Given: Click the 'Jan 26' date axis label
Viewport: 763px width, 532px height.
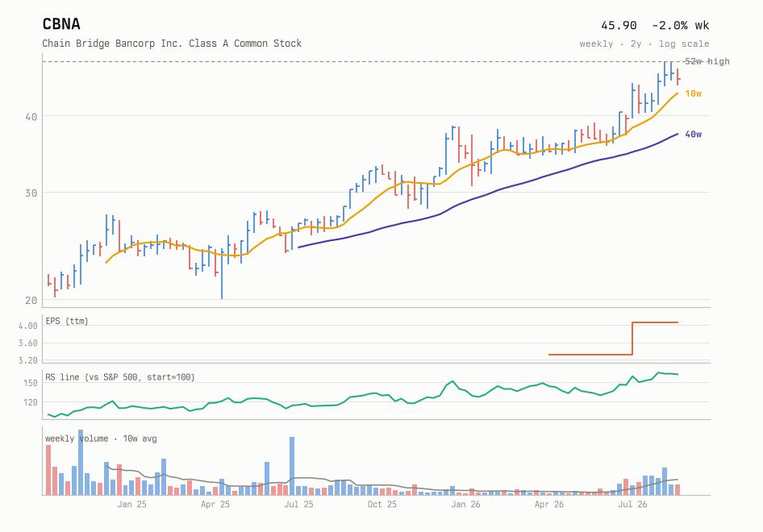Looking at the screenshot, I should 465,505.
